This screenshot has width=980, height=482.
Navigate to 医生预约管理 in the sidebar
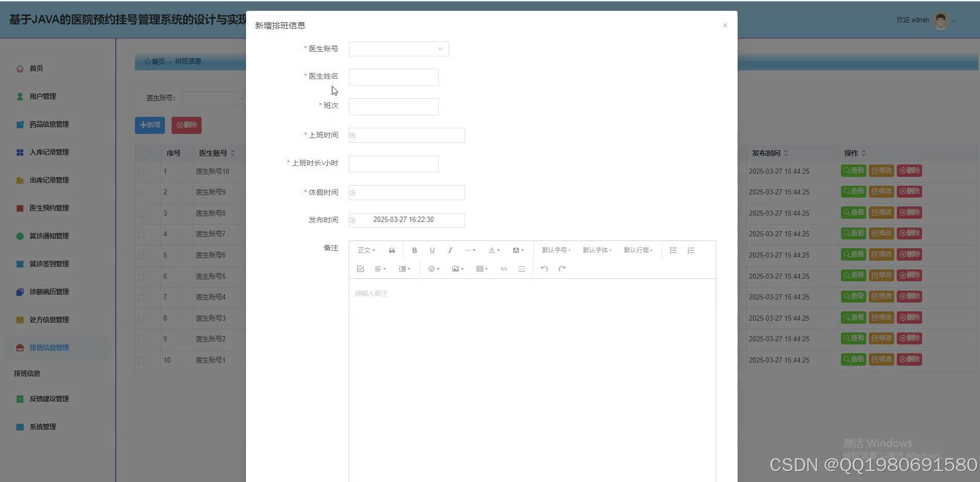(49, 207)
